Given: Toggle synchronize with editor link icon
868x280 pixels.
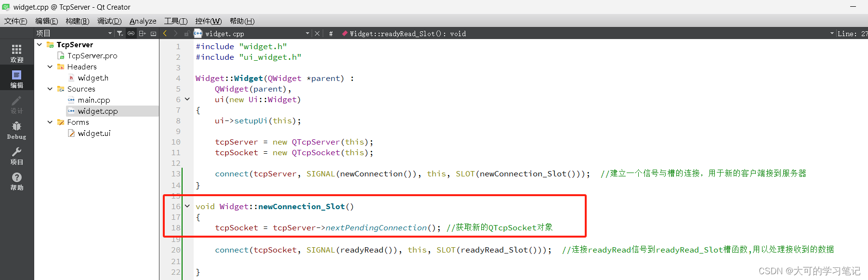Looking at the screenshot, I should [131, 33].
